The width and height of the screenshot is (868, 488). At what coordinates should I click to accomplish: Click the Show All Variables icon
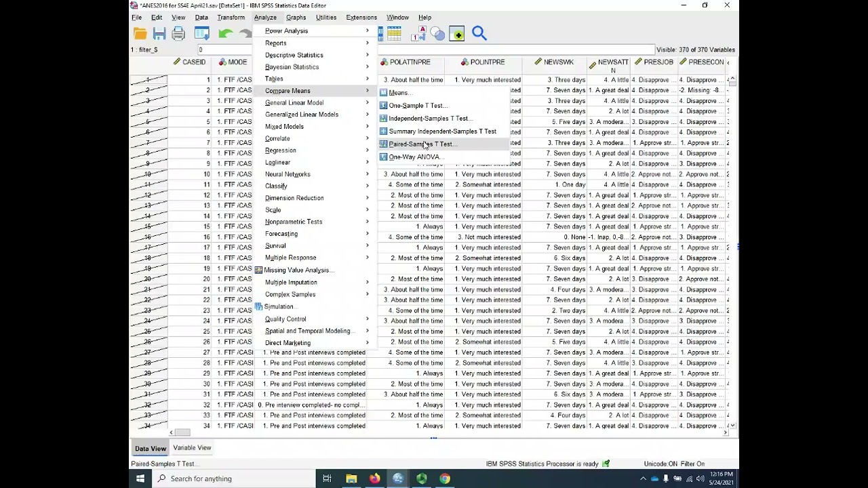point(456,33)
